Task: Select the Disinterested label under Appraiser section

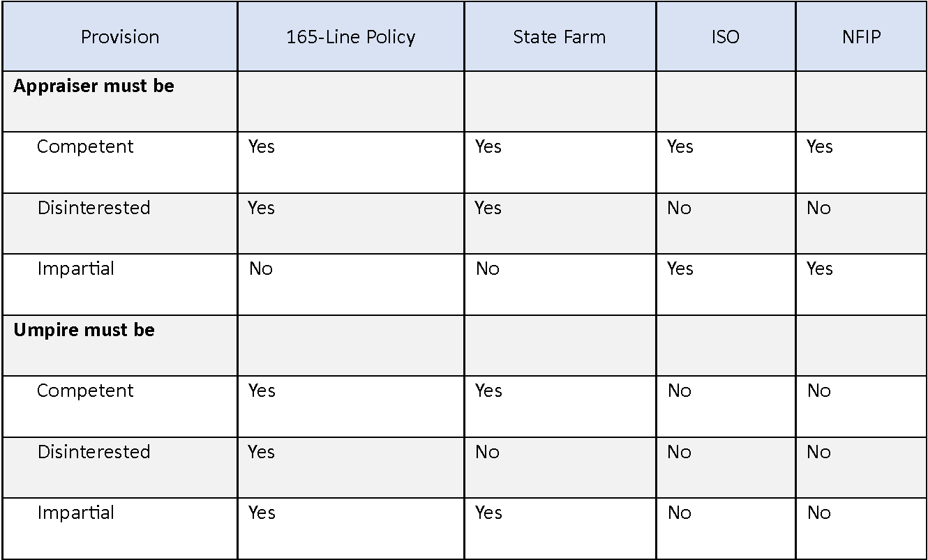Action: pos(93,208)
